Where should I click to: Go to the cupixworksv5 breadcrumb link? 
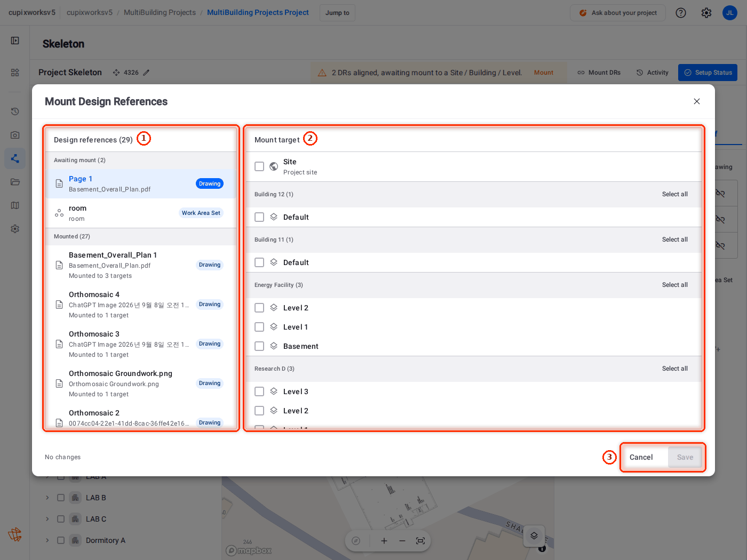pyautogui.click(x=90, y=12)
